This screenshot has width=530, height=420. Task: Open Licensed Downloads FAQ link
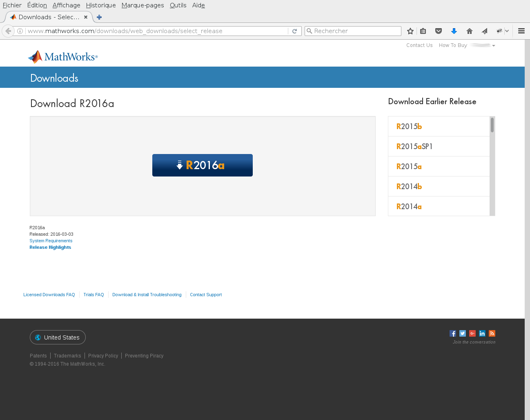click(x=49, y=295)
